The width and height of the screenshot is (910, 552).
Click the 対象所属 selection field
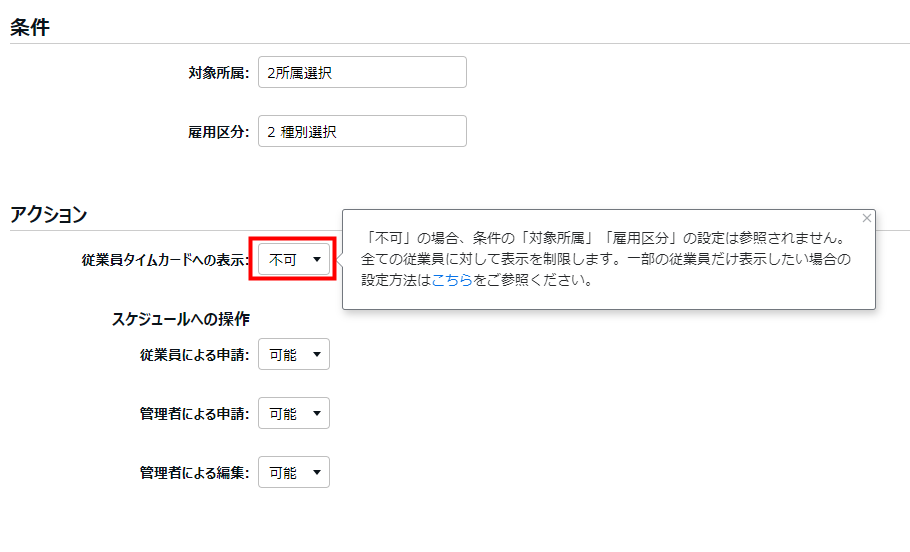tap(362, 72)
